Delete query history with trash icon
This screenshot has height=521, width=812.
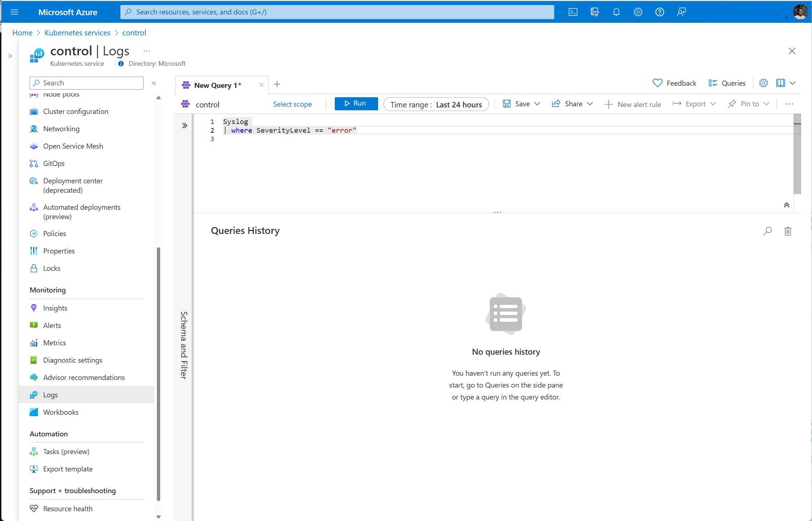[x=788, y=231]
